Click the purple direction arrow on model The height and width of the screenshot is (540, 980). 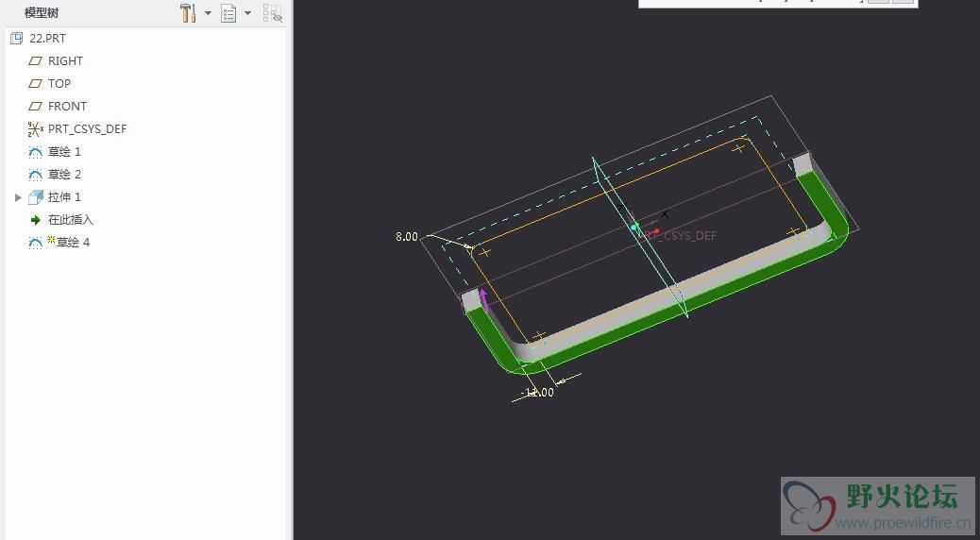(x=483, y=300)
